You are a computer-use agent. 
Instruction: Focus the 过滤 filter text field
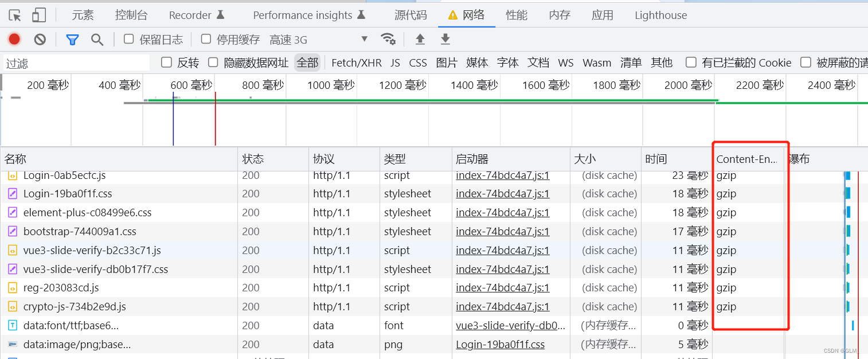point(76,63)
